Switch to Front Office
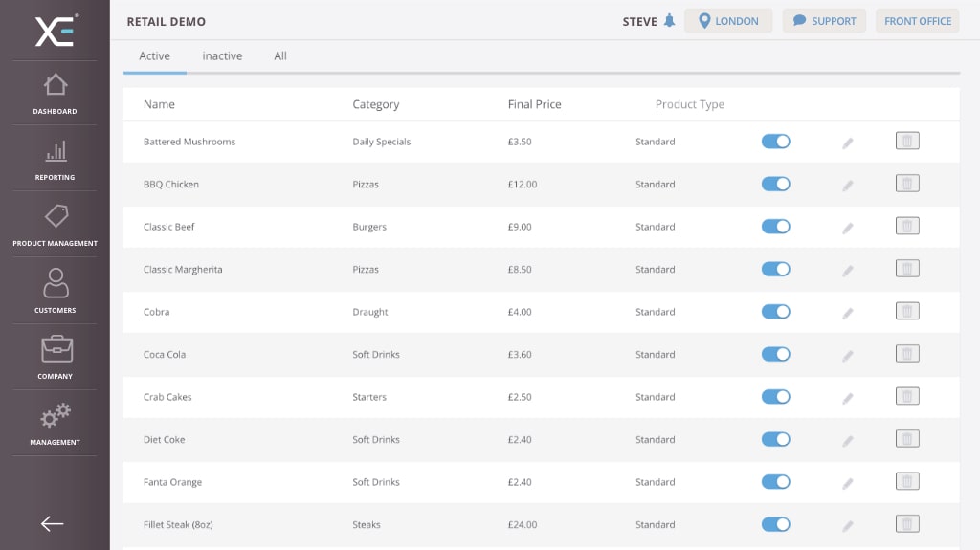 click(x=917, y=21)
